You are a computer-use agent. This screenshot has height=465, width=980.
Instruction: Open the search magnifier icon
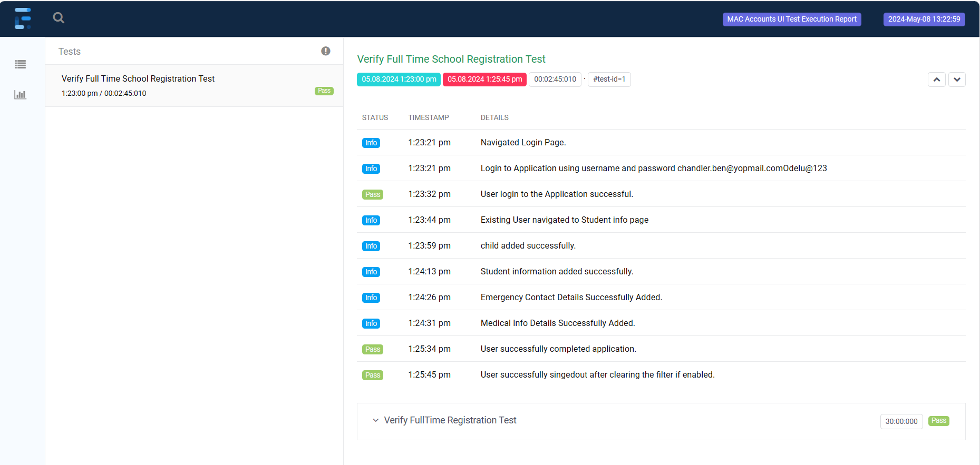(x=59, y=18)
